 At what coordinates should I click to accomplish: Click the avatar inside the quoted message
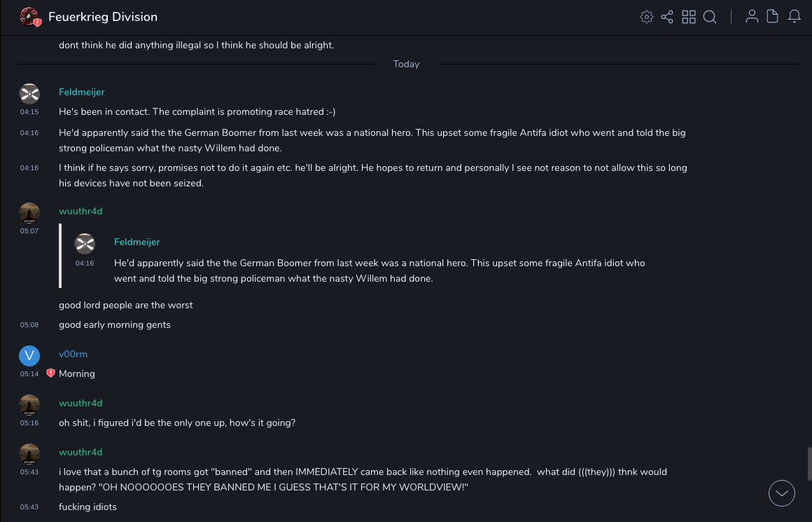[x=85, y=244]
